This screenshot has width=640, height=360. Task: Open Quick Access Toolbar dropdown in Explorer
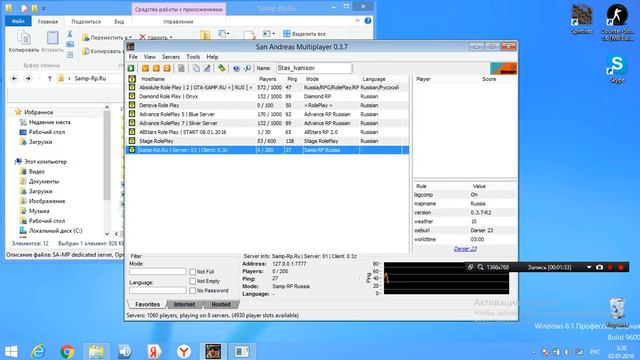point(44,8)
